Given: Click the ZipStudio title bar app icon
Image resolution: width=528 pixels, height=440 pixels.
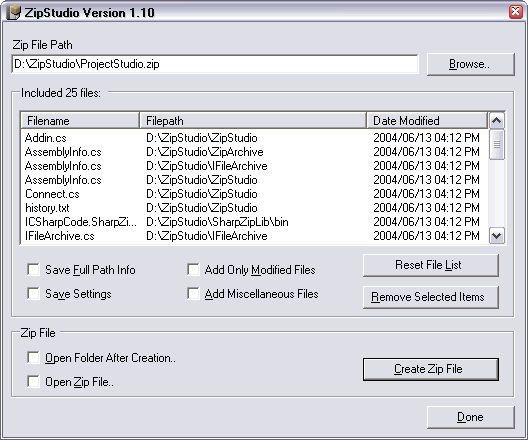Looking at the screenshot, I should click(x=13, y=12).
